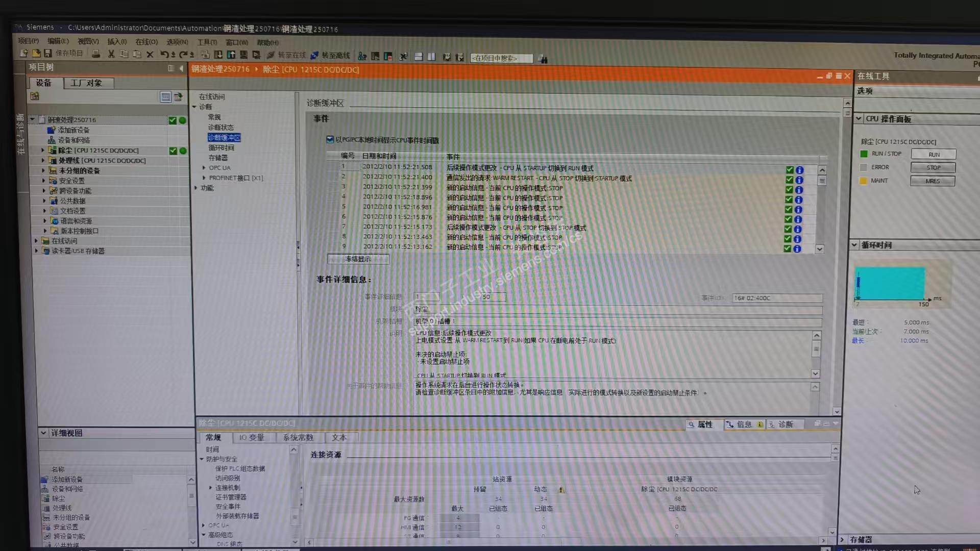This screenshot has height=551, width=980.
Task: Click the Undo arrow icon
Action: click(x=164, y=54)
